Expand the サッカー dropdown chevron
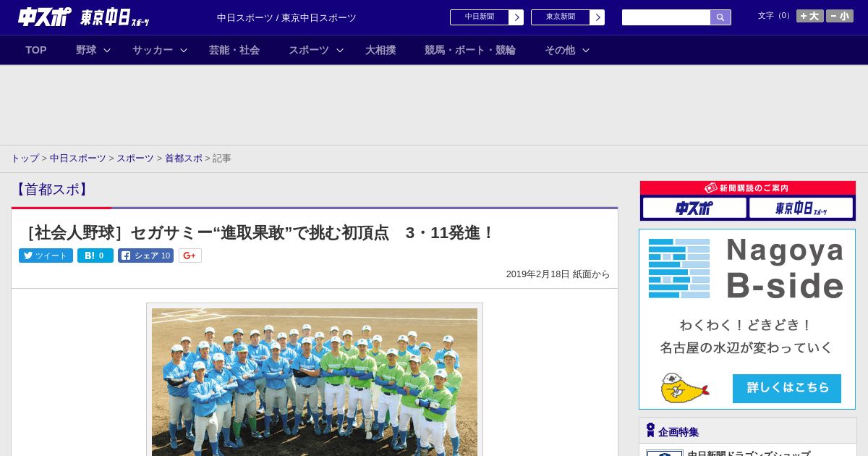 (184, 50)
